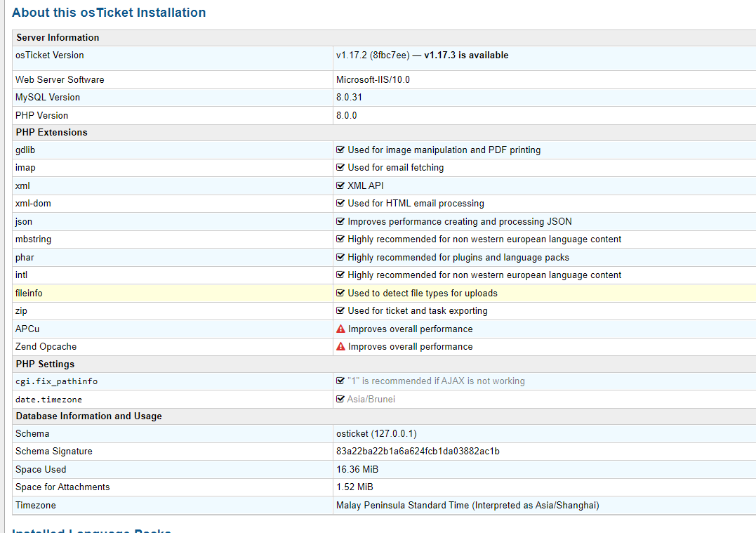Click the 'cgi.fix_pathinfo' setting name
The height and width of the screenshot is (533, 756).
point(56,381)
